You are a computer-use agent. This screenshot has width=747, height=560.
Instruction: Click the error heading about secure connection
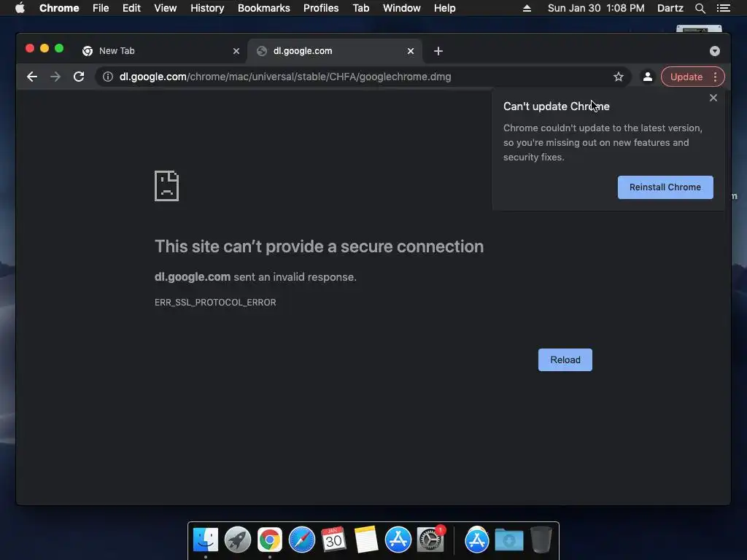click(x=320, y=246)
